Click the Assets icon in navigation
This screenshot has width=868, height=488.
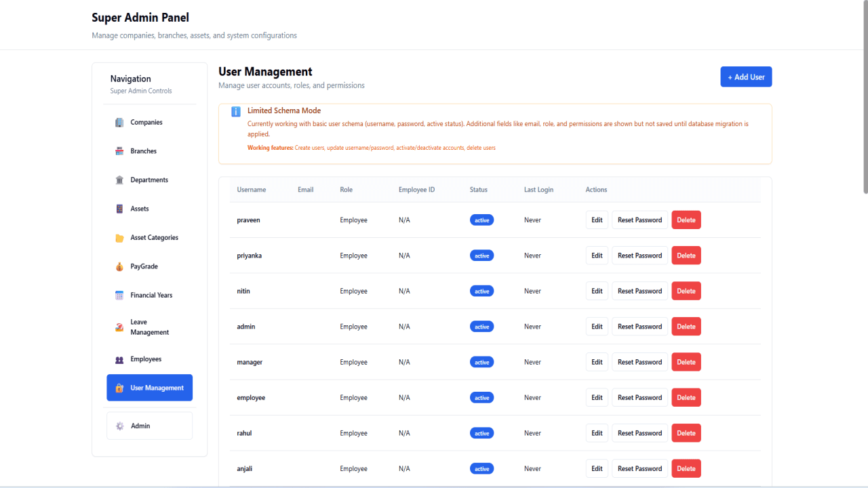click(119, 209)
